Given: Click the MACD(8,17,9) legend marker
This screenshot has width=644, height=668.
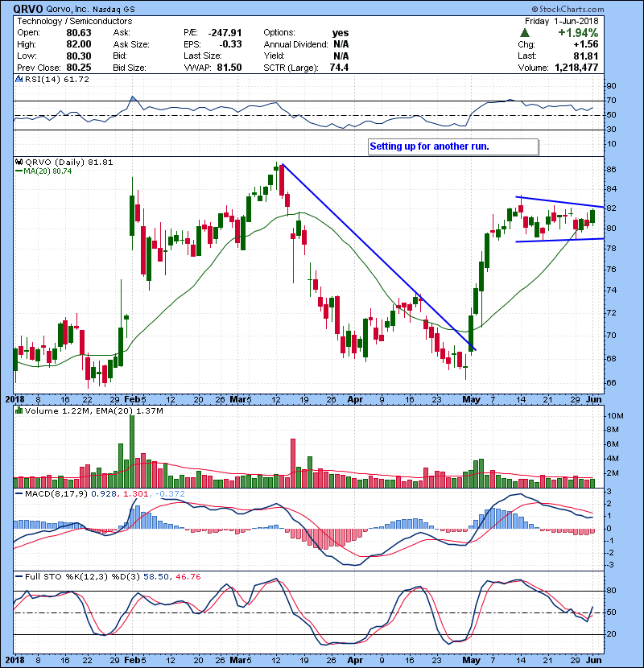Looking at the screenshot, I should 19,493.
